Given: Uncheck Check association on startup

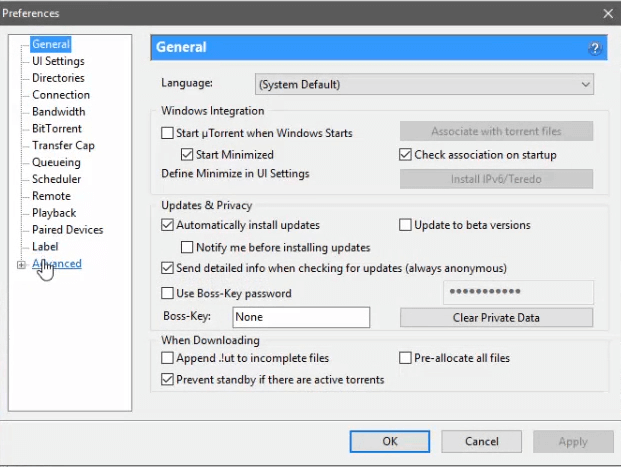Looking at the screenshot, I should pos(405,154).
